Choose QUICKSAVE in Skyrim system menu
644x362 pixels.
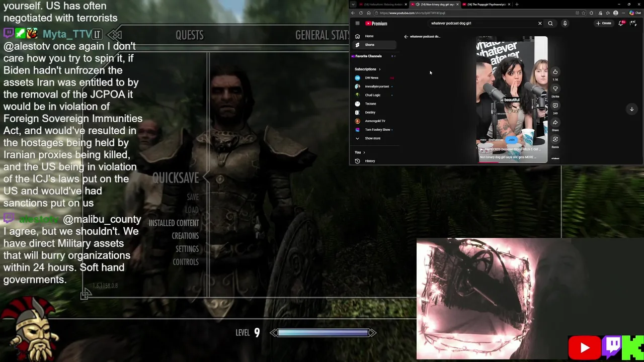coord(176,177)
